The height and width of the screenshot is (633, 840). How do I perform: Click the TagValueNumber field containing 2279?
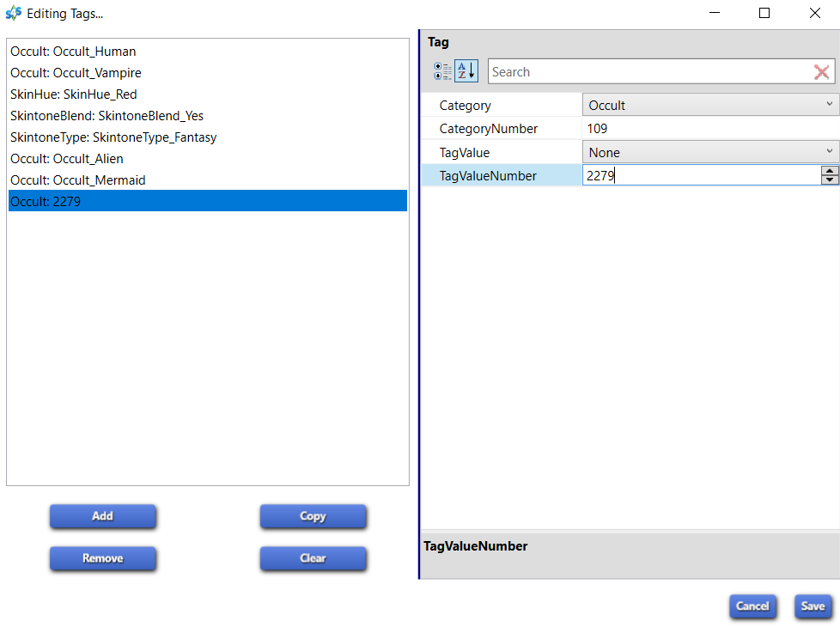tap(701, 175)
